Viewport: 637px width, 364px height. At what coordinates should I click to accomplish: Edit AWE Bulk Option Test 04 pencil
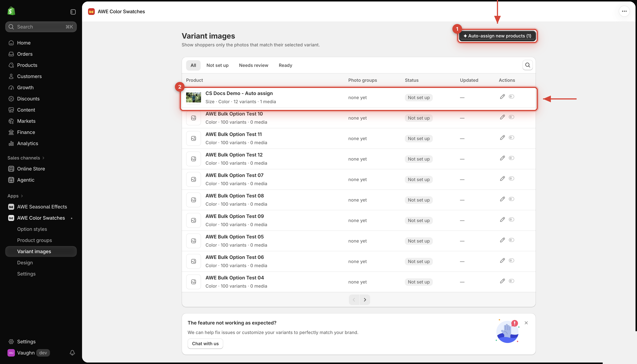[502, 281]
